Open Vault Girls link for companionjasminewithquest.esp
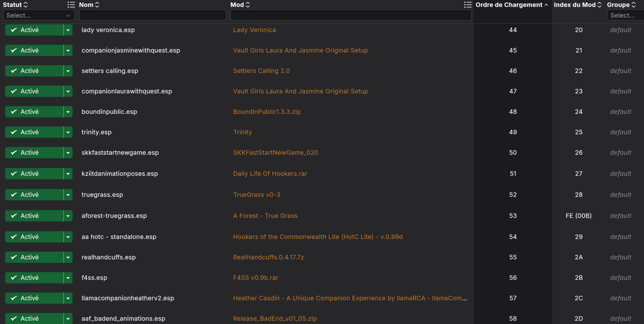The image size is (644, 324). tap(301, 50)
